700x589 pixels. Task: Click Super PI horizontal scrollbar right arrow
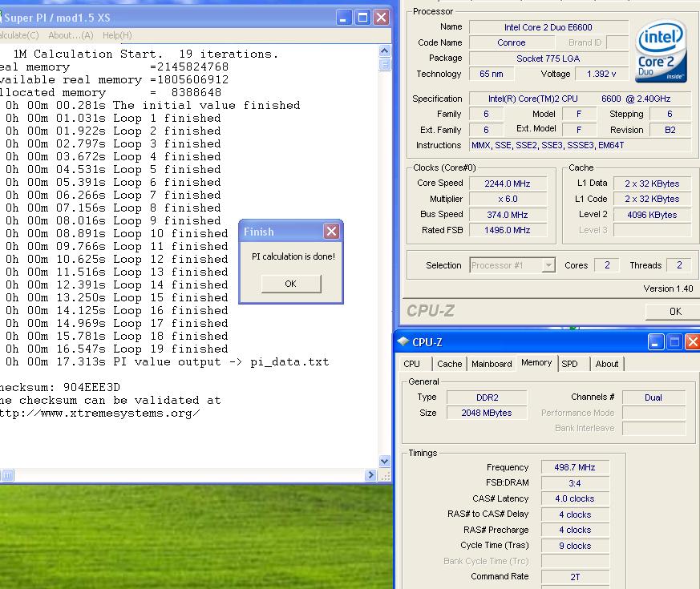coord(370,475)
